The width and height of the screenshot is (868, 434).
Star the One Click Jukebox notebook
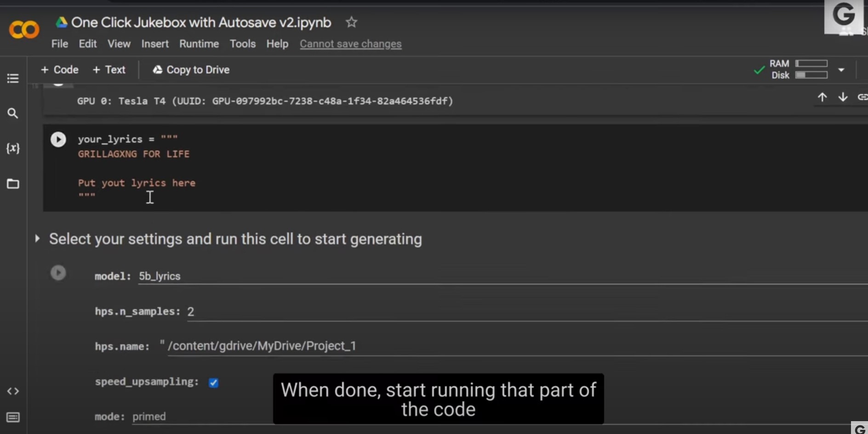coord(351,22)
